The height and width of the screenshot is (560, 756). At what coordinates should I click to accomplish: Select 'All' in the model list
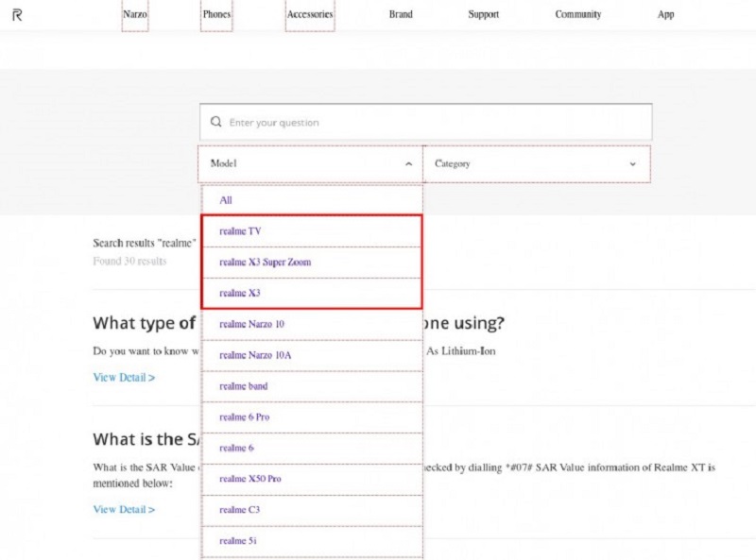312,200
